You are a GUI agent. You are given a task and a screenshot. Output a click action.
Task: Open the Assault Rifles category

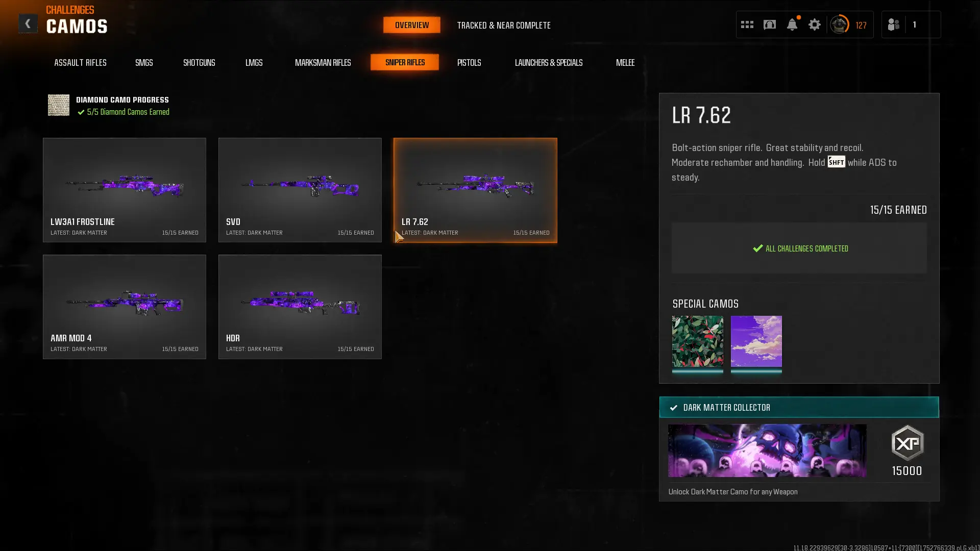coord(80,62)
